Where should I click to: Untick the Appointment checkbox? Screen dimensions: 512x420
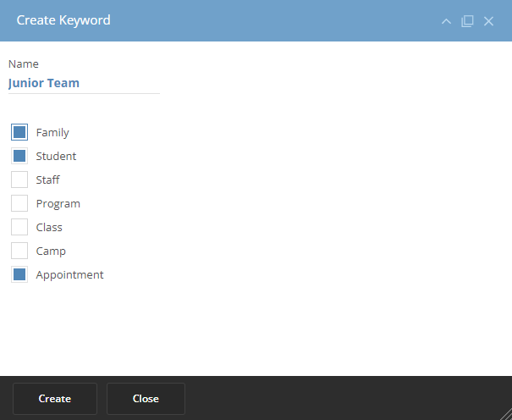(x=19, y=274)
